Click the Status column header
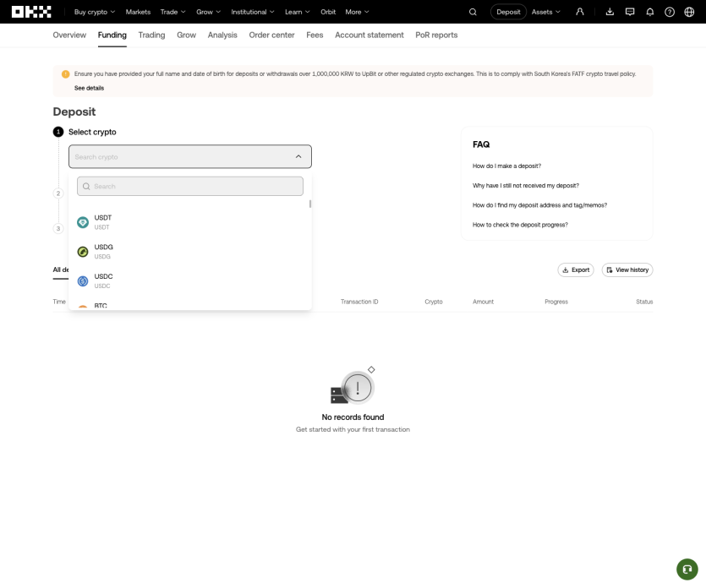Image resolution: width=706 pixels, height=588 pixels. tap(644, 302)
